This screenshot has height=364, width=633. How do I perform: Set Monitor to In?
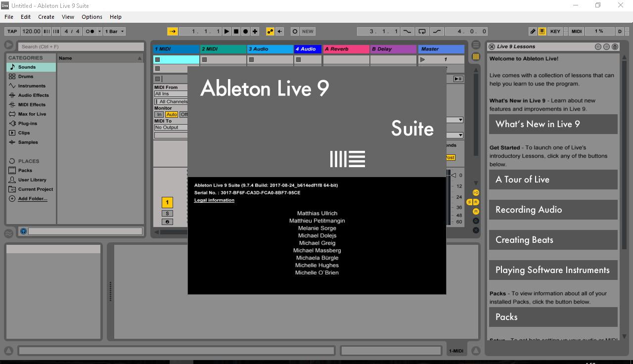[159, 114]
